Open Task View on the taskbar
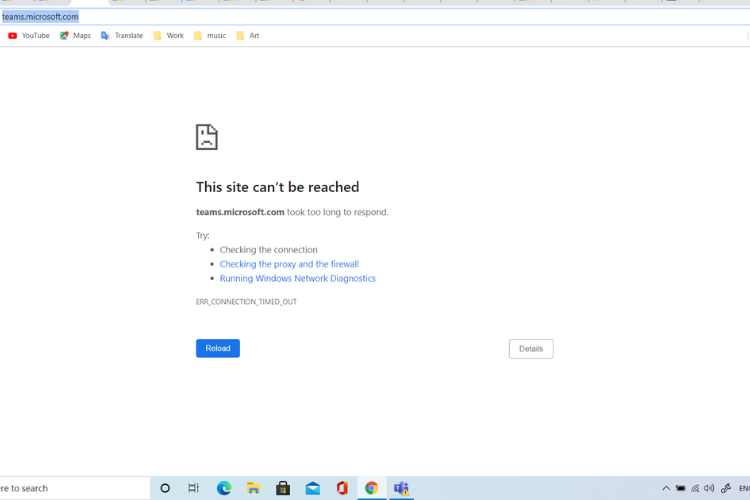The image size is (750, 500). [x=194, y=488]
